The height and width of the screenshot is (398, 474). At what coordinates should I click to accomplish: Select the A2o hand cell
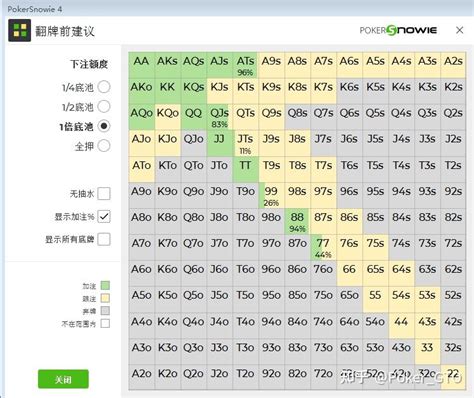click(x=142, y=377)
